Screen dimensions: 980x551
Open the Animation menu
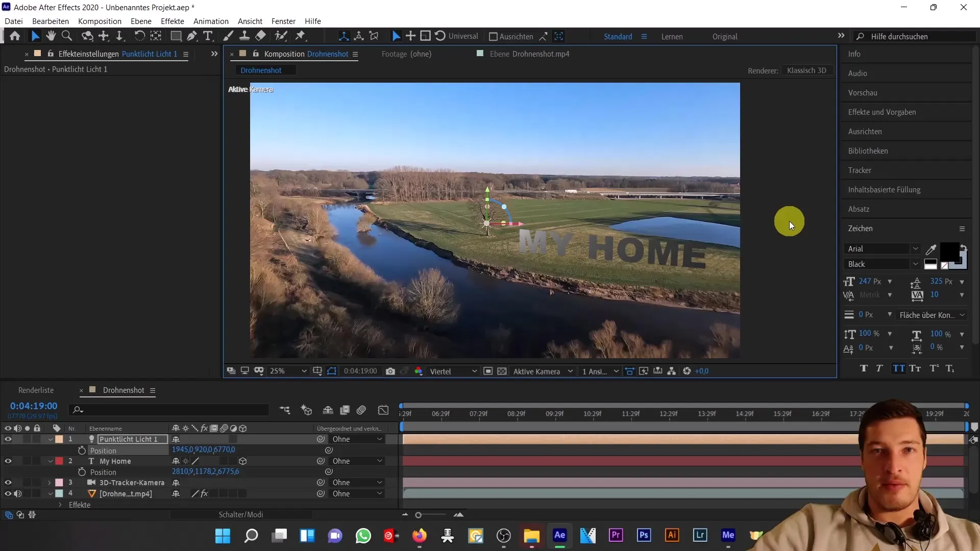coord(211,21)
